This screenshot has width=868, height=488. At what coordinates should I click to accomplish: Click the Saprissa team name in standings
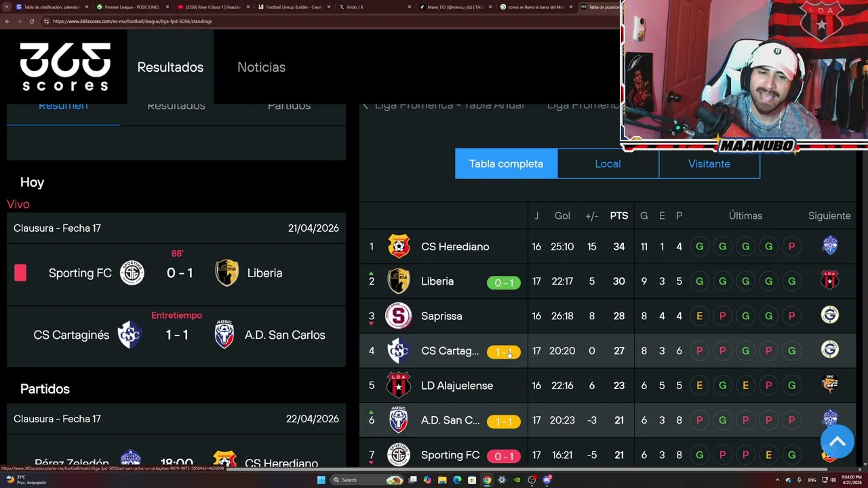(441, 316)
